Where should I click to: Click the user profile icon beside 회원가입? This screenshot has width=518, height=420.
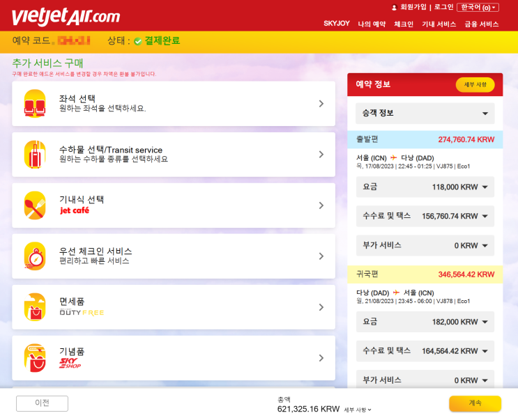click(x=394, y=7)
